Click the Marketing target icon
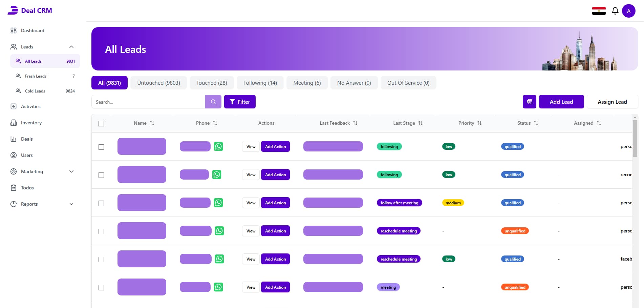 point(14,171)
